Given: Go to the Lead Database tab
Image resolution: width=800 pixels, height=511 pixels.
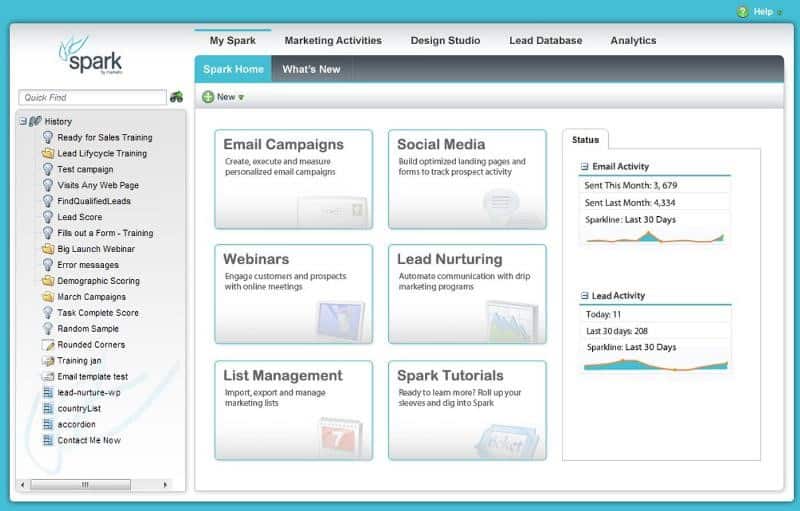Looking at the screenshot, I should coord(546,40).
